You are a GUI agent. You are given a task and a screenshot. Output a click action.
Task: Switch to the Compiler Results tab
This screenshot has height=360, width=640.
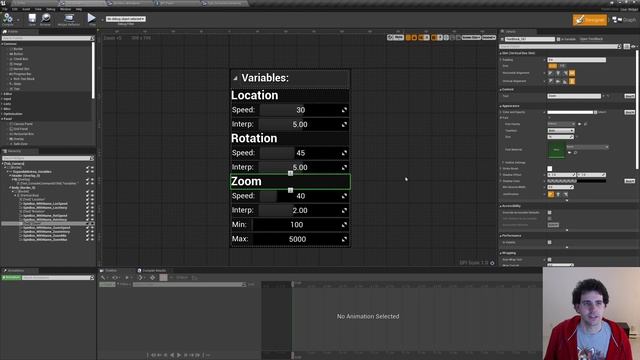(152, 271)
